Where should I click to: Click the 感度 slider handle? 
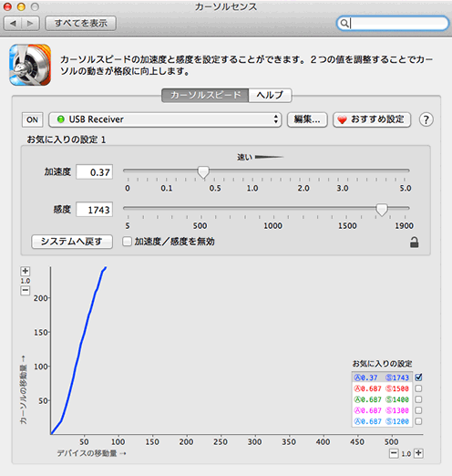[x=382, y=210]
